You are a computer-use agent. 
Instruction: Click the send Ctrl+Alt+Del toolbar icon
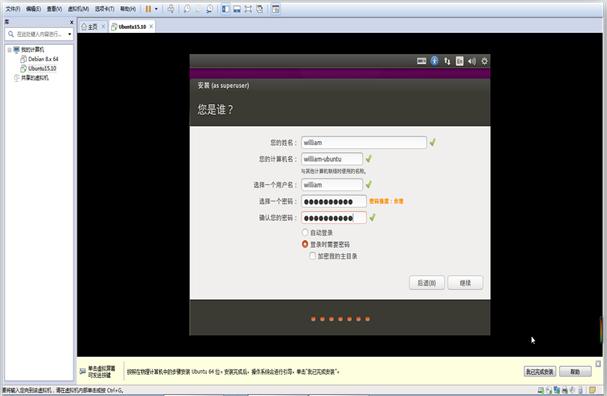pos(171,9)
